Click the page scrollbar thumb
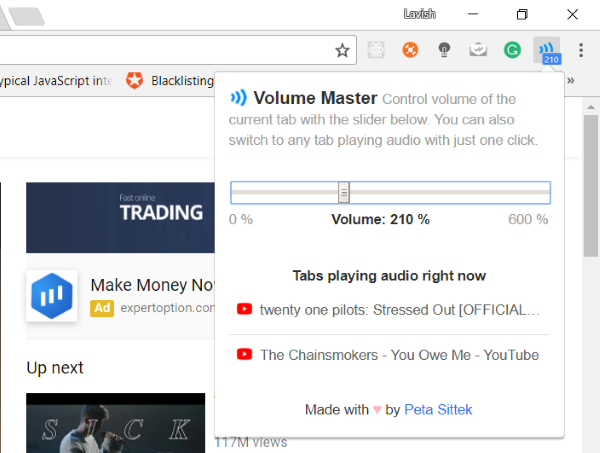Screen dimensions: 600x453 coord(591,186)
